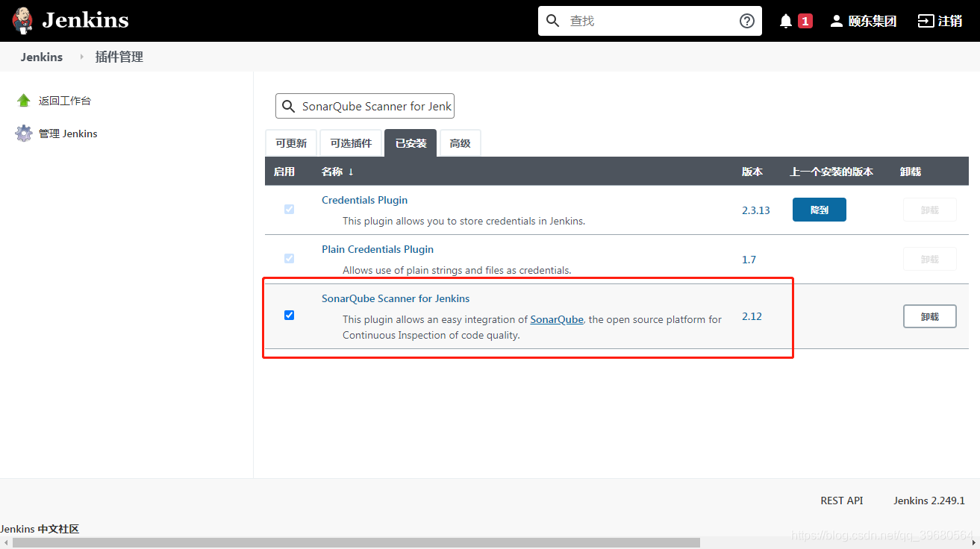Open 顾东集团 user account link
The height and width of the screenshot is (549, 980).
(873, 21)
